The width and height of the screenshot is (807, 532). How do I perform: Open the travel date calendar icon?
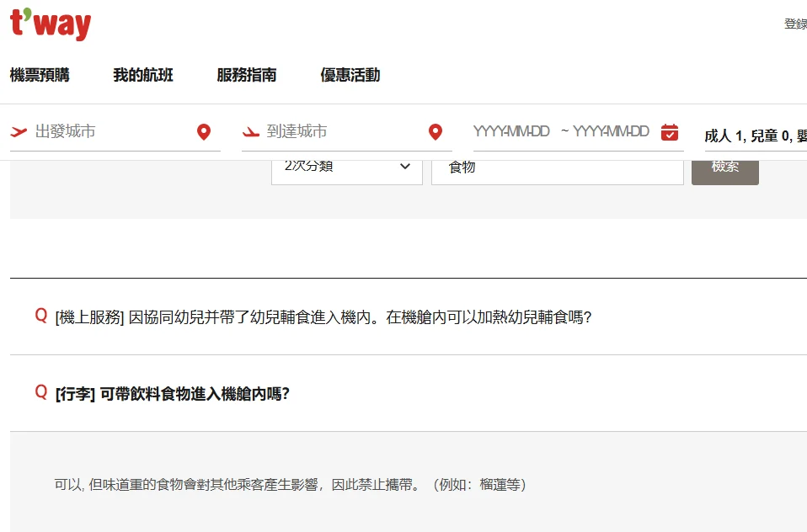(x=670, y=131)
